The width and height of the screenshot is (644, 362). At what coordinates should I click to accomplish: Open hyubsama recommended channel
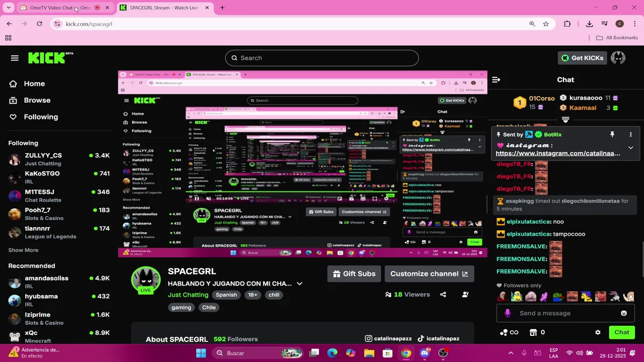(x=59, y=300)
